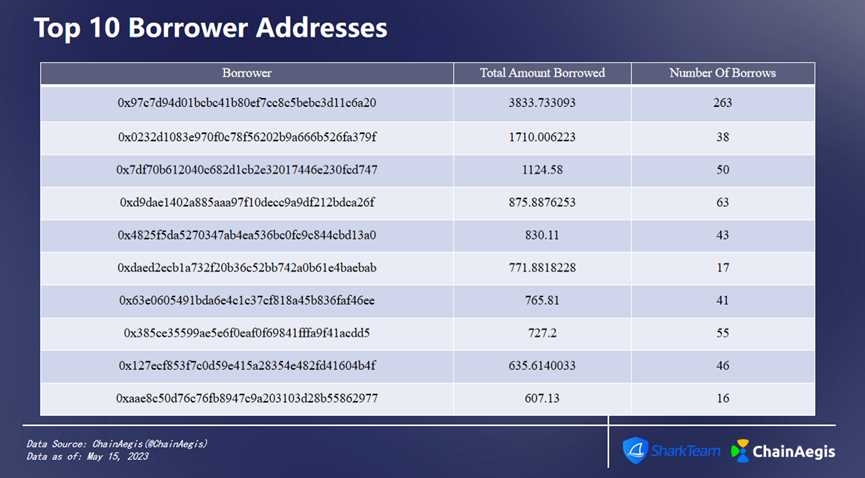Select borrower address starting with 0xdaed2ecb

click(x=246, y=268)
